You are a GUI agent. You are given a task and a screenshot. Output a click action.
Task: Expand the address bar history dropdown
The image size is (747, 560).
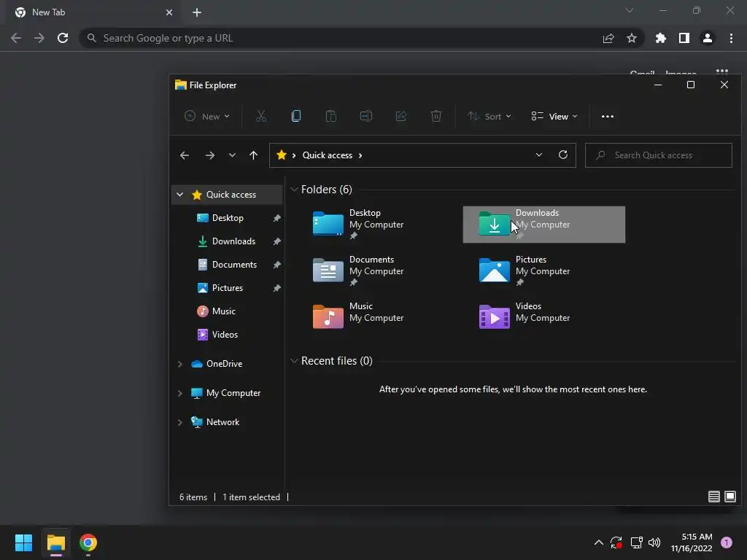tap(539, 155)
